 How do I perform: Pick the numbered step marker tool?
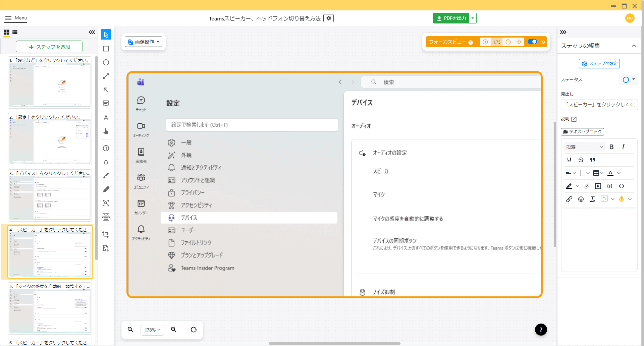point(106,148)
